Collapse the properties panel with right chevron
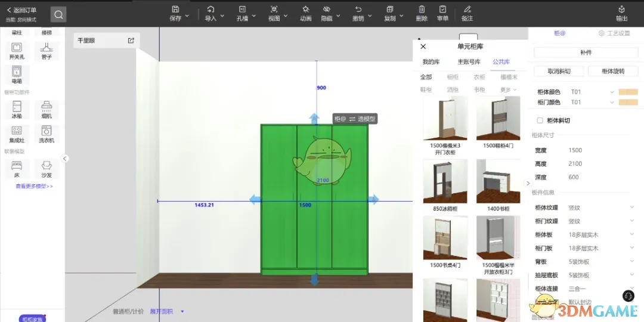 pyautogui.click(x=528, y=183)
